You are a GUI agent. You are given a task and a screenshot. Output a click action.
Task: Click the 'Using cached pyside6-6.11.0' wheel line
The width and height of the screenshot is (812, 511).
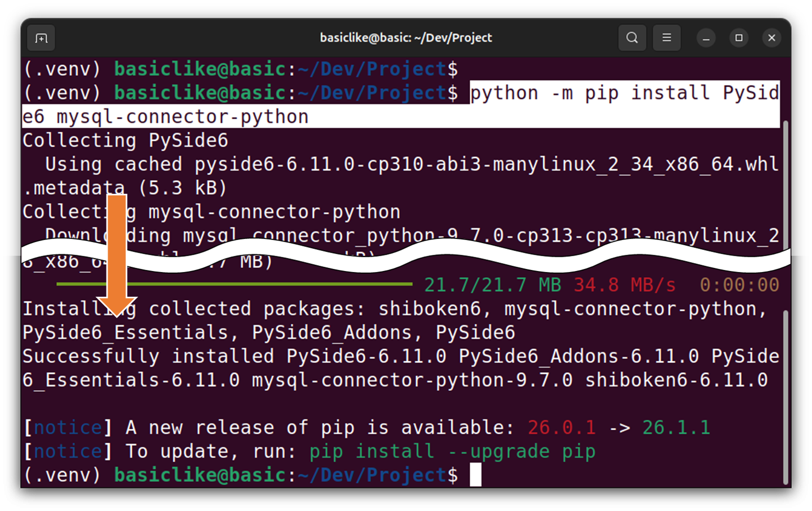click(x=412, y=164)
